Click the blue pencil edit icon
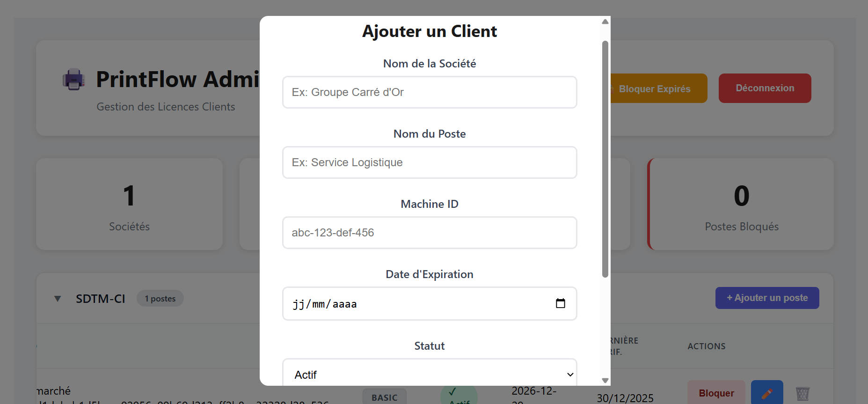868x404 pixels. [x=766, y=393]
